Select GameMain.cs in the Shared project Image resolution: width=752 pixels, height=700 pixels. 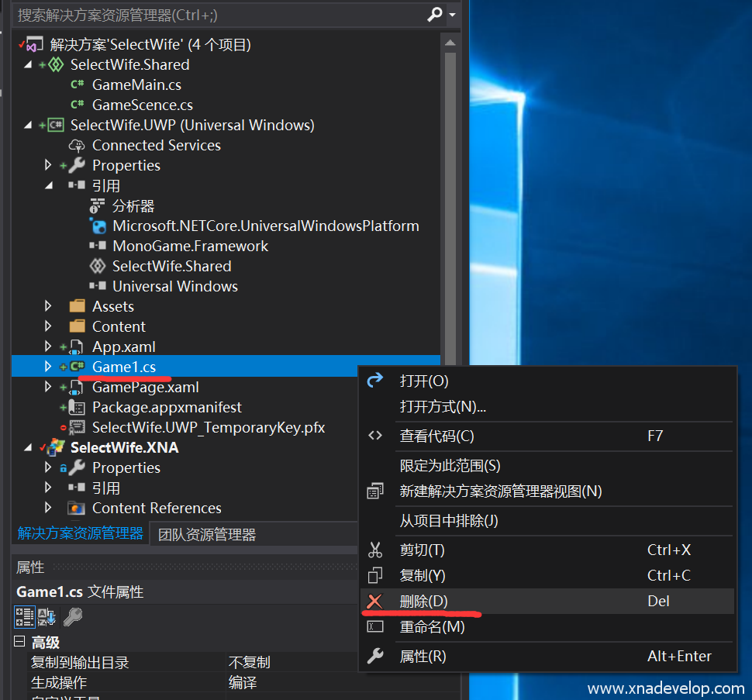coord(136,85)
